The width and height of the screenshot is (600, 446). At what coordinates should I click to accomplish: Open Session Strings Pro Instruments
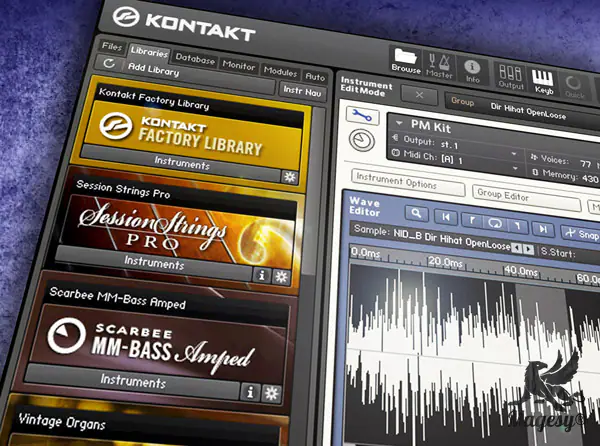tap(154, 262)
